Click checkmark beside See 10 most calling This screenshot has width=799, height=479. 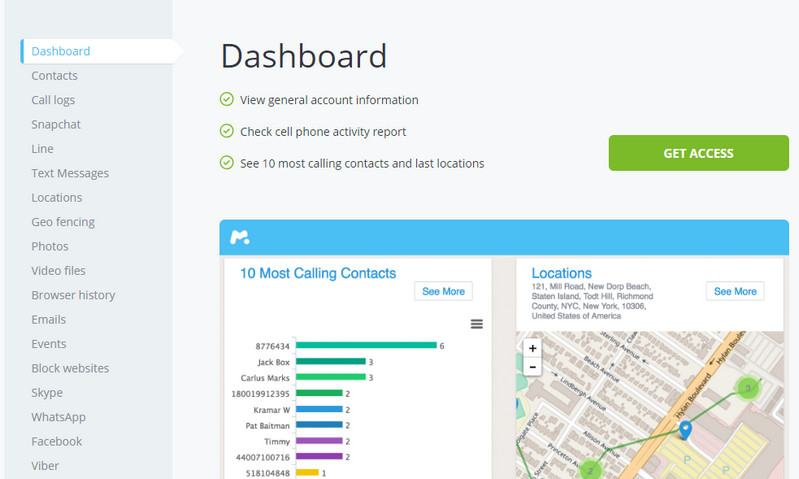click(226, 163)
